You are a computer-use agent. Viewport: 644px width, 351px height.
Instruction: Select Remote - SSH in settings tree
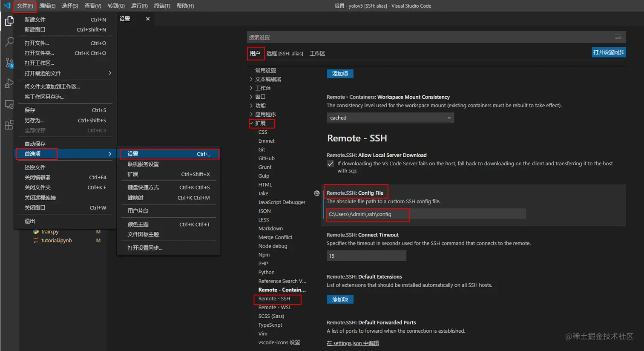click(x=274, y=299)
